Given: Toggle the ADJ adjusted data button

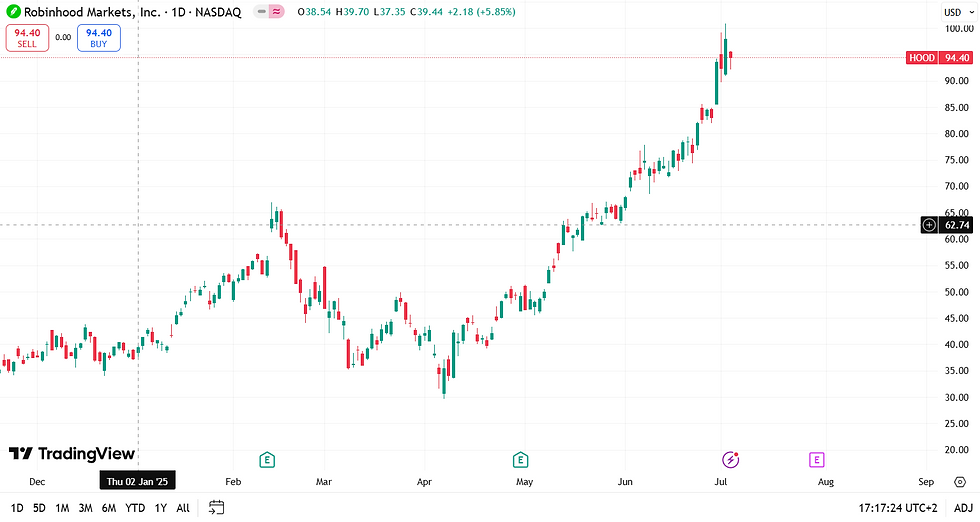Looking at the screenshot, I should tap(962, 508).
